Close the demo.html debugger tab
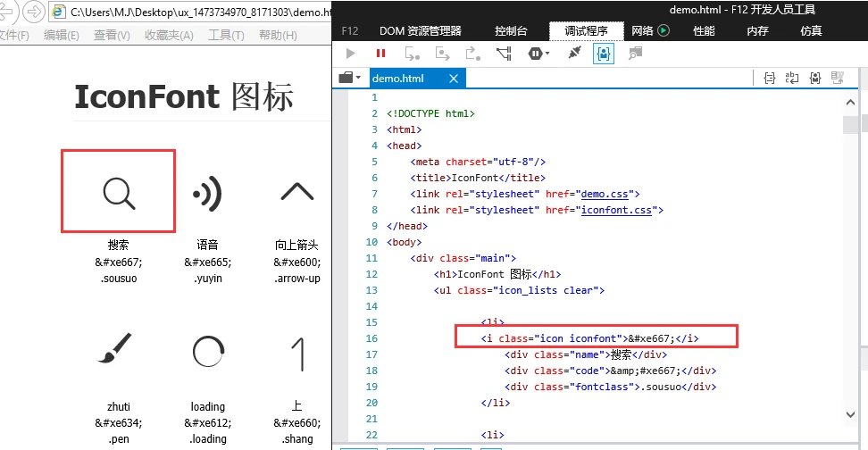This screenshot has height=450, width=868. point(454,79)
